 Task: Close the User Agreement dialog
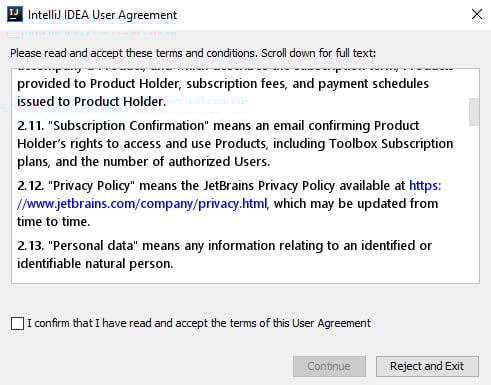[x=477, y=14]
